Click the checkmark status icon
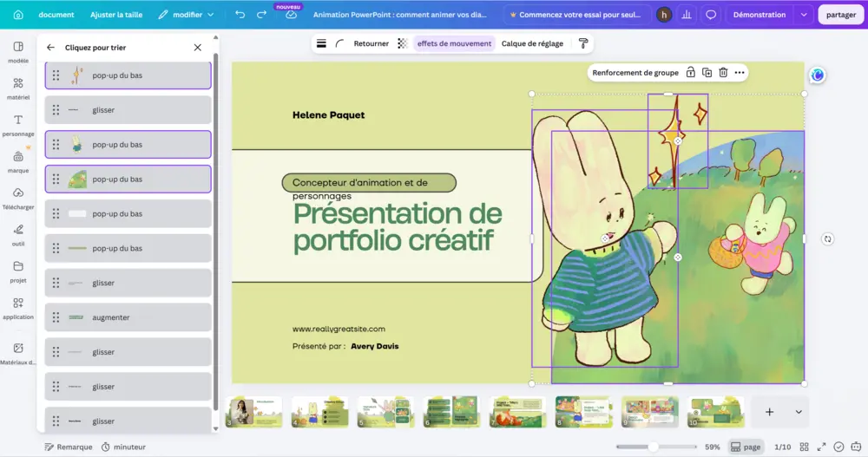Screen dimensions: 868x457 tap(839, 447)
